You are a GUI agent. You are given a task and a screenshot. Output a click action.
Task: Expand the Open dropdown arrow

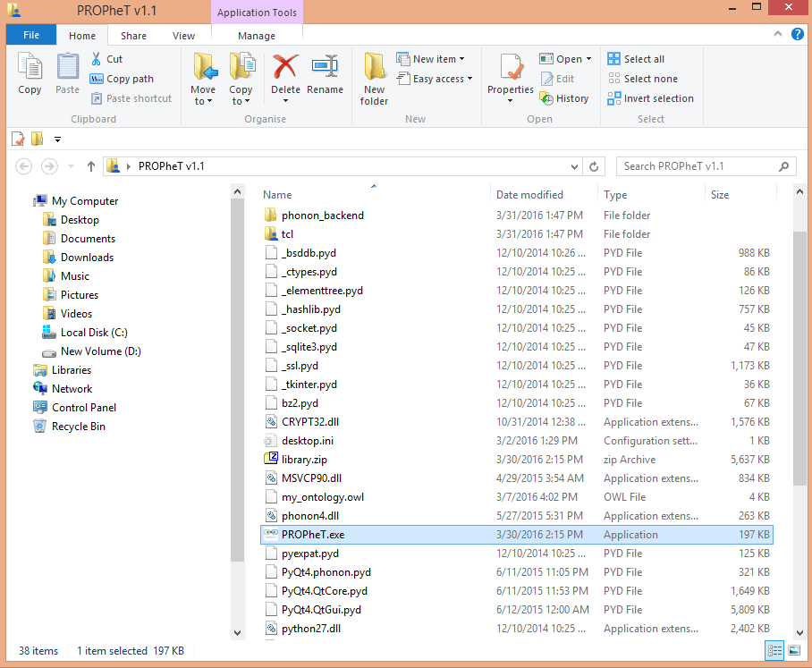point(588,59)
